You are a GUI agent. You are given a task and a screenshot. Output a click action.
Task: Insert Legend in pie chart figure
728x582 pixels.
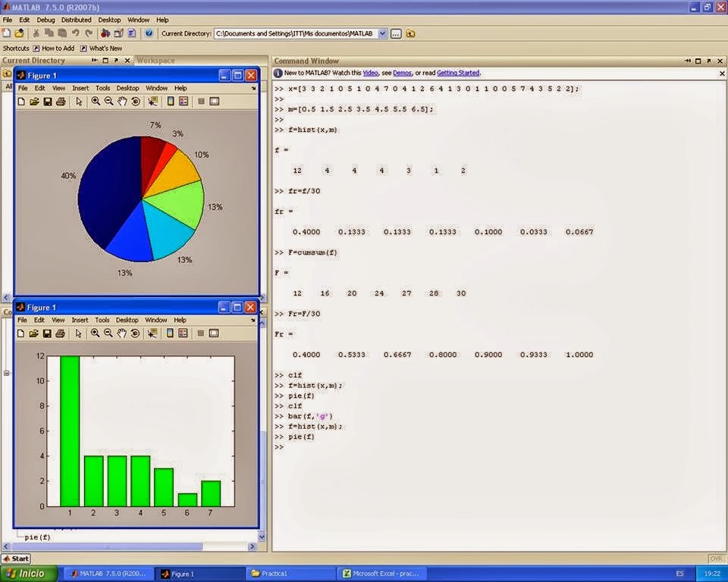[x=184, y=102]
